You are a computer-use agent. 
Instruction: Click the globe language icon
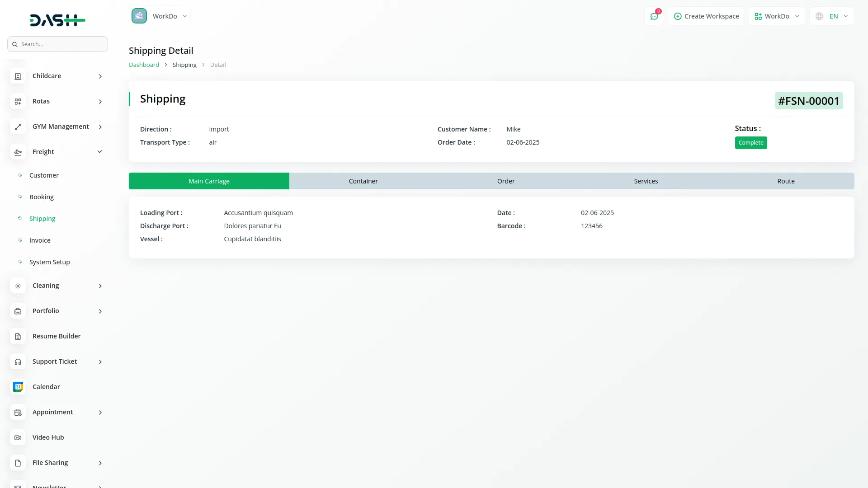(x=819, y=16)
